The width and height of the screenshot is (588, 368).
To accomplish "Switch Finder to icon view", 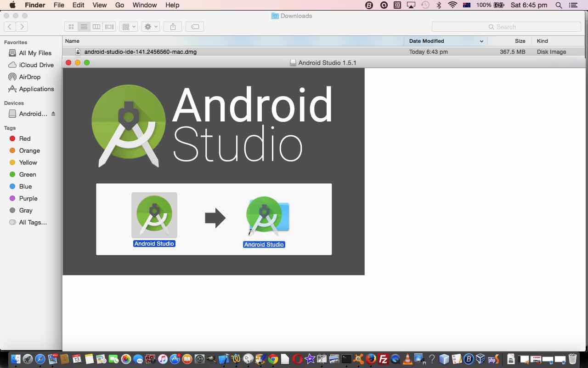I will click(x=71, y=27).
